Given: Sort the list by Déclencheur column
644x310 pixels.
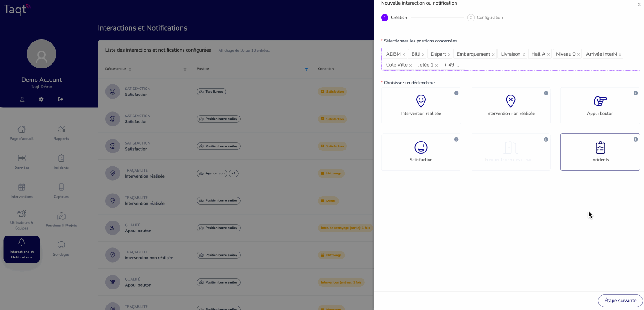Looking at the screenshot, I should 130,69.
